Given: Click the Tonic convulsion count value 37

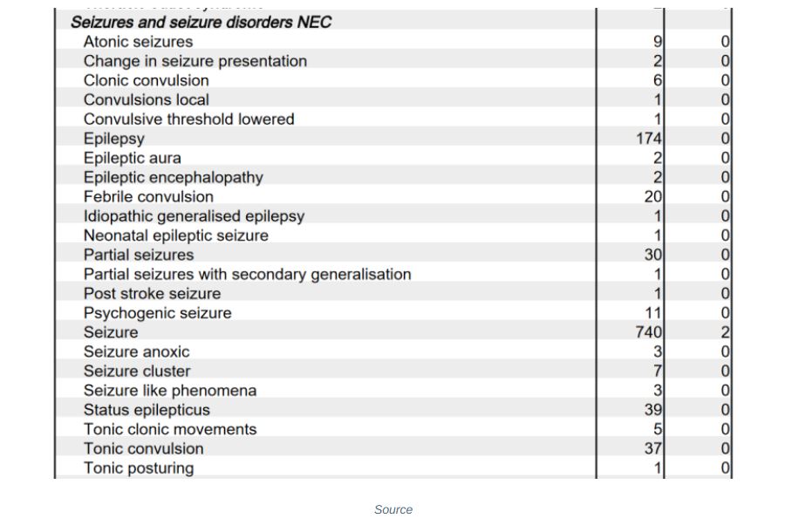Looking at the screenshot, I should coord(652,449).
